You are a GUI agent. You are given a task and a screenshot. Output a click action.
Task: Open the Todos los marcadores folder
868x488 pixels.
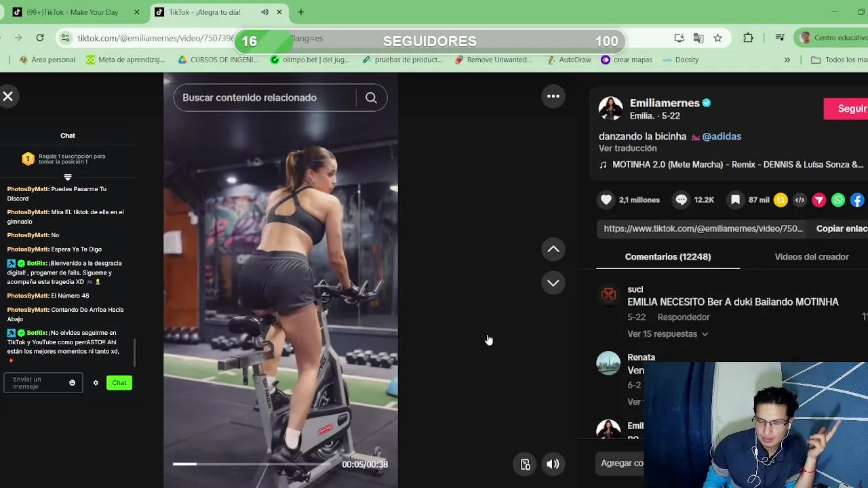tap(840, 60)
